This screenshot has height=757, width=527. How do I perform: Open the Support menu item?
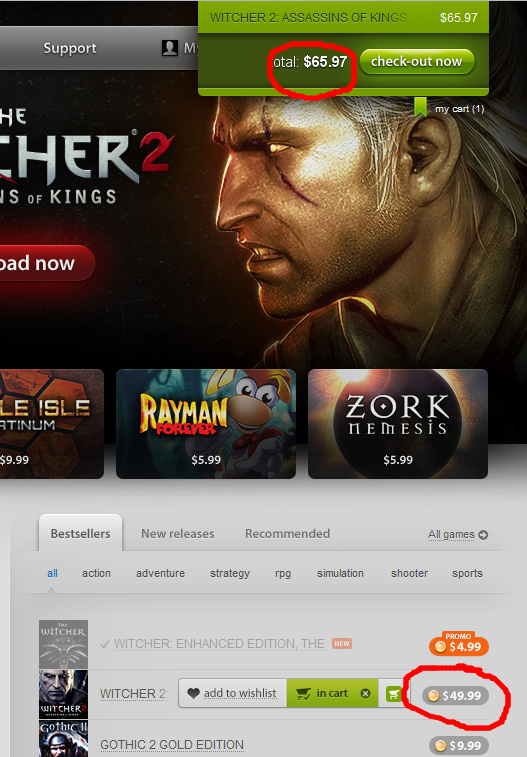coord(70,48)
